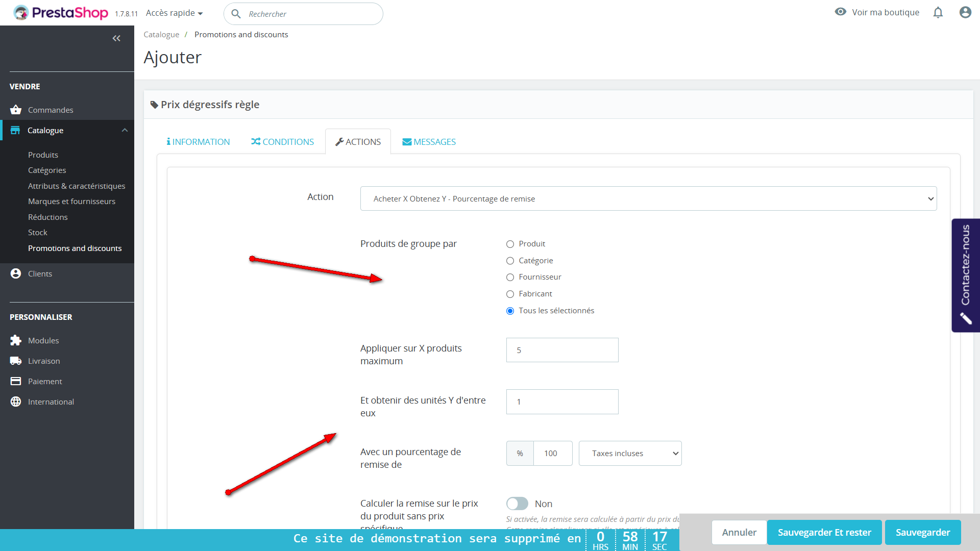This screenshot has height=551, width=980.
Task: Toggle the specific price calculation switch
Action: pos(517,504)
